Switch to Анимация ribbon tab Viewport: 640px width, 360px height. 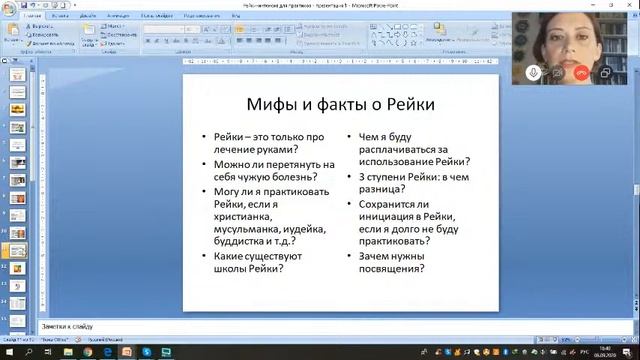(118, 16)
